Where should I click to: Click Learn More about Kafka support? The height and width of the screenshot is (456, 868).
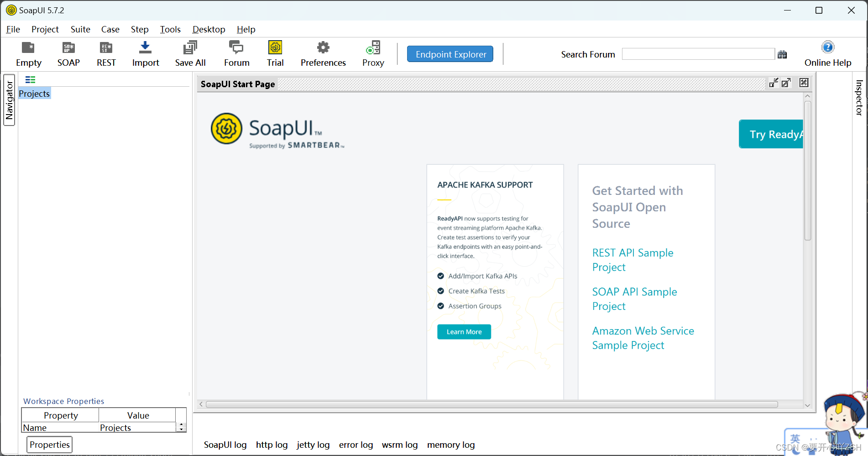(464, 332)
